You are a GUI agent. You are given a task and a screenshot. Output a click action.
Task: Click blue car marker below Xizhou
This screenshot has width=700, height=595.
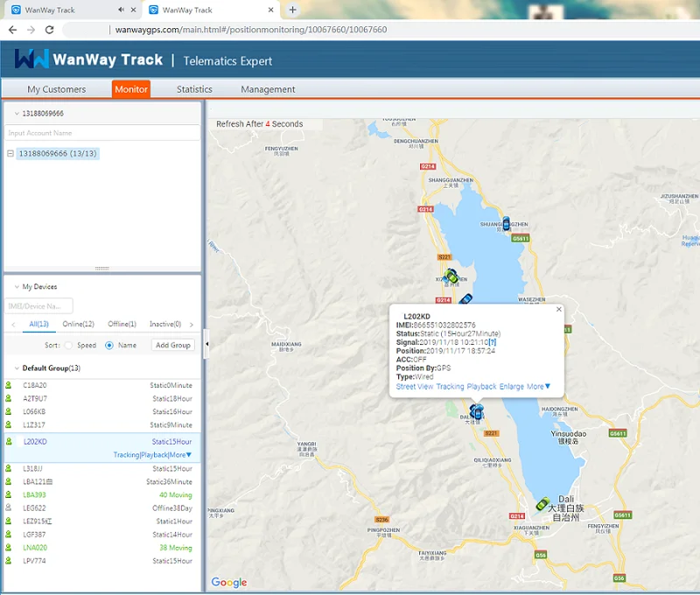click(465, 298)
